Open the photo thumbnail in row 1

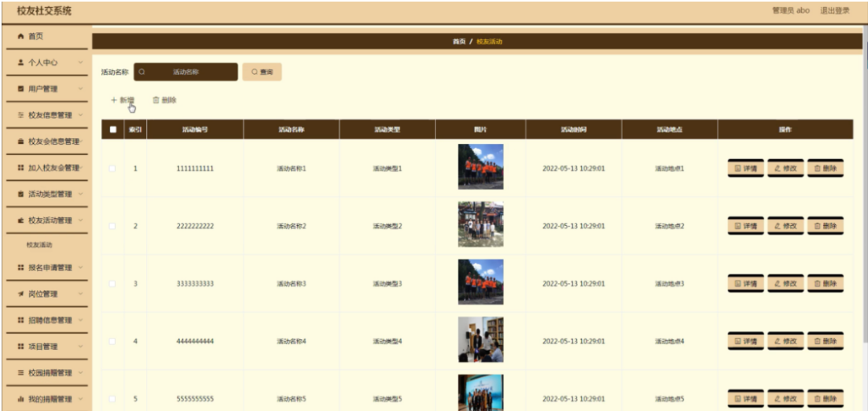click(481, 166)
